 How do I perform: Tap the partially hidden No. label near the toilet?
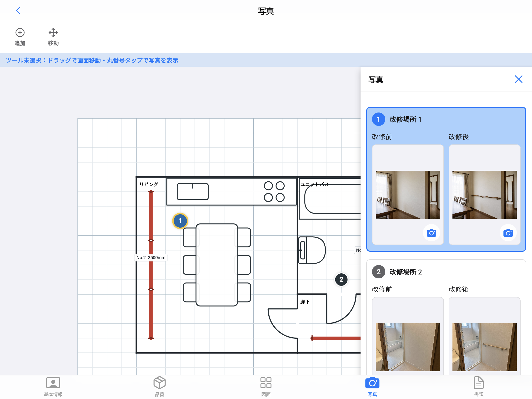click(358, 250)
